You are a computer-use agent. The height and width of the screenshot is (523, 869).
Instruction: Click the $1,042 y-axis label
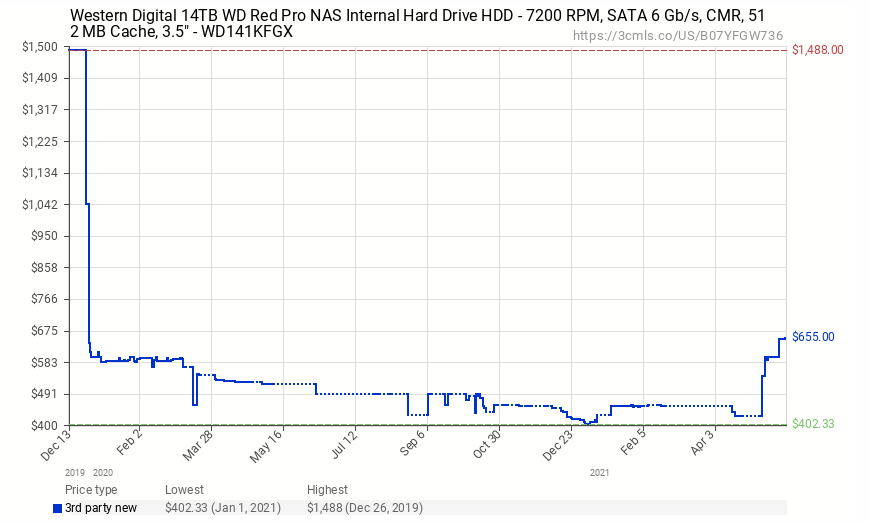point(40,204)
